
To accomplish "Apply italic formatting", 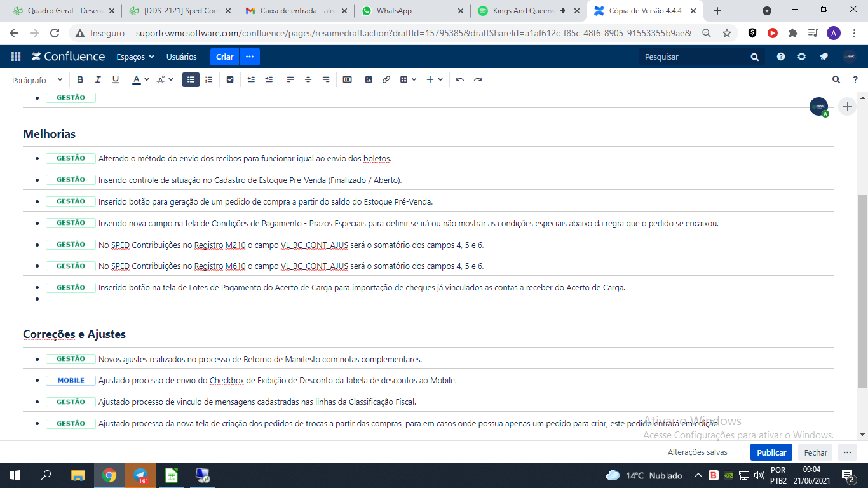I will [98, 79].
